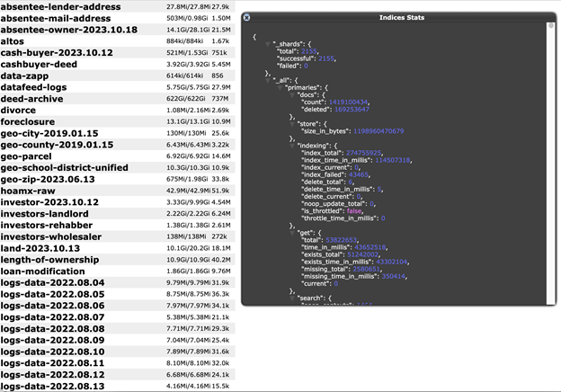The height and width of the screenshot is (392, 561).
Task: Select the logs-data-2022.08.07 index
Action: click(118, 316)
